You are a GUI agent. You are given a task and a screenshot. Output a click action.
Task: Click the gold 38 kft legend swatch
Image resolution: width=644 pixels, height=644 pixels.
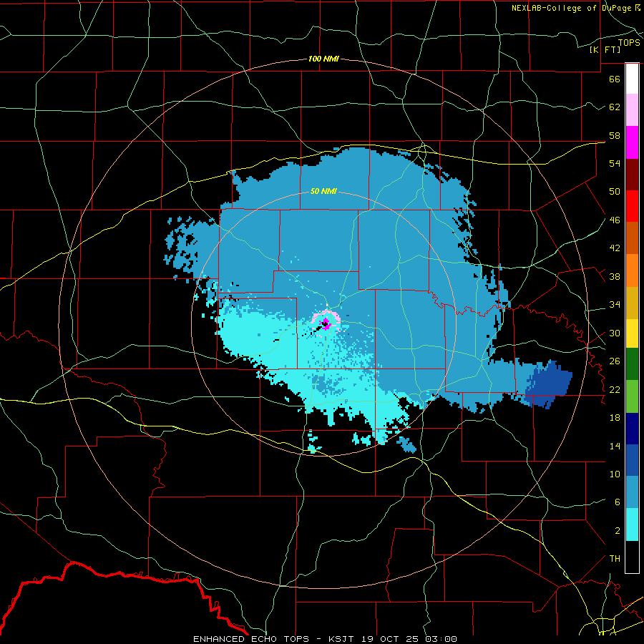(x=632, y=302)
